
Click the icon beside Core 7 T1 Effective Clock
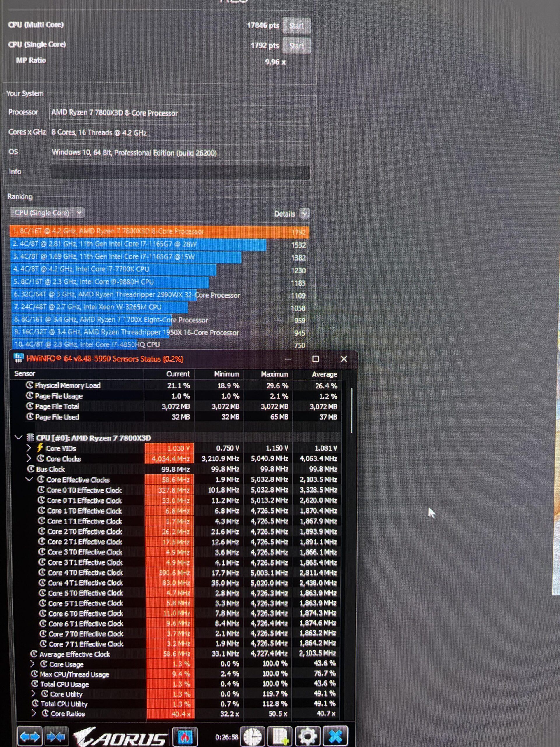click(43, 644)
